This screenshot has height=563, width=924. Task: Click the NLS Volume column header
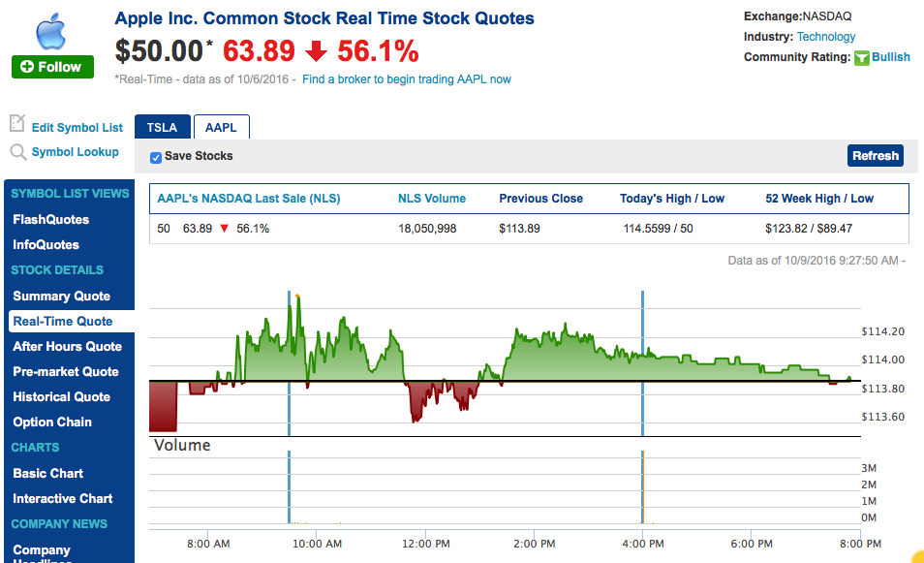tap(432, 199)
